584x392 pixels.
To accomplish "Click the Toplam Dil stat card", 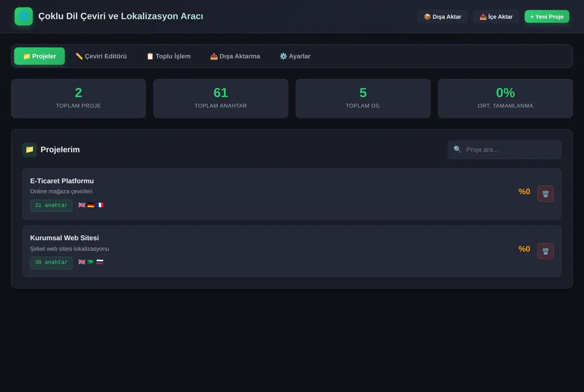I will point(363,98).
